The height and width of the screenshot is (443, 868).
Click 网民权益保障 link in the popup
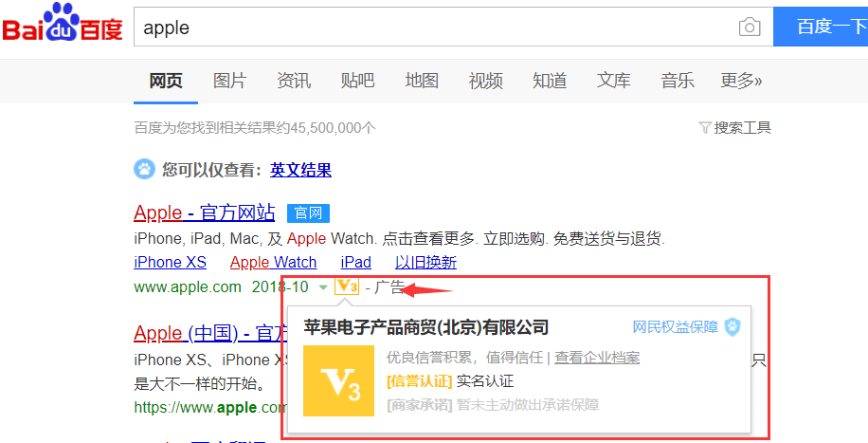click(x=676, y=327)
